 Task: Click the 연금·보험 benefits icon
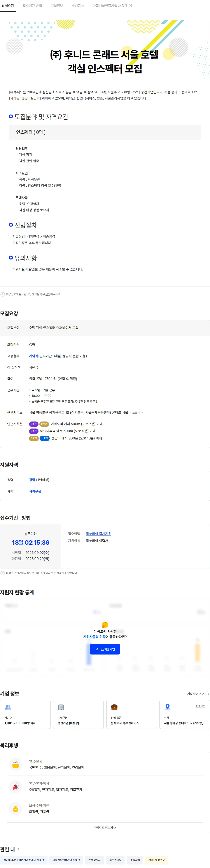point(16,764)
